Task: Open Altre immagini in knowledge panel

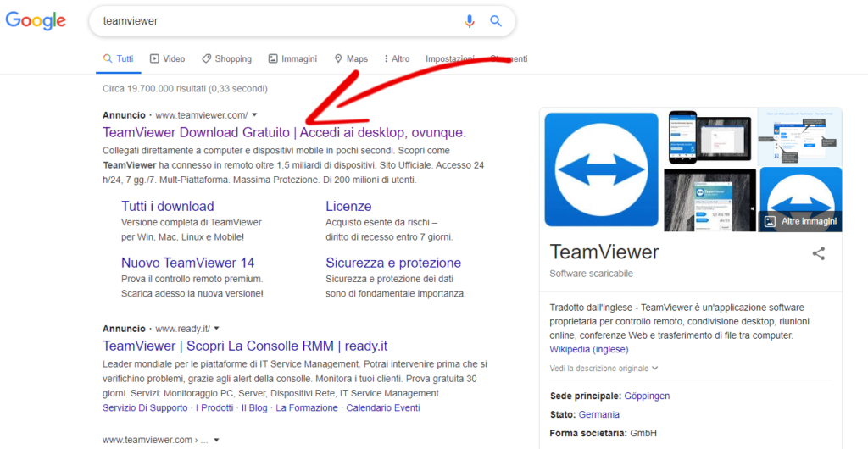Action: [x=800, y=221]
